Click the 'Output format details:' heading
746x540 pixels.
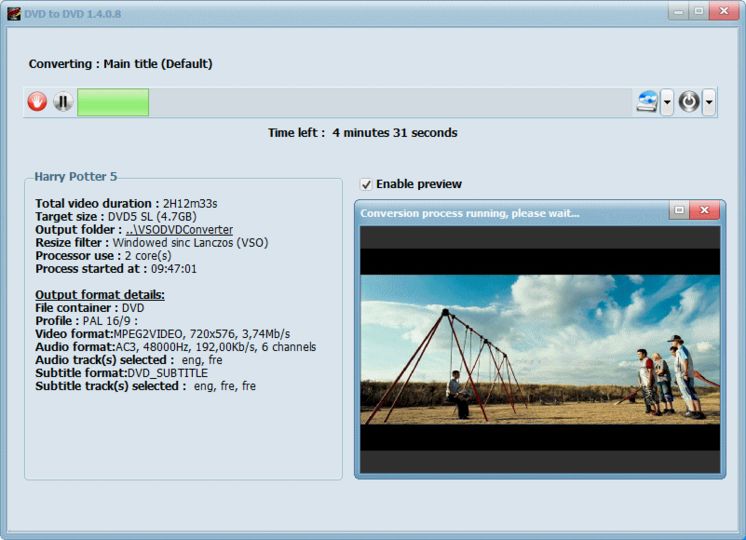point(100,295)
